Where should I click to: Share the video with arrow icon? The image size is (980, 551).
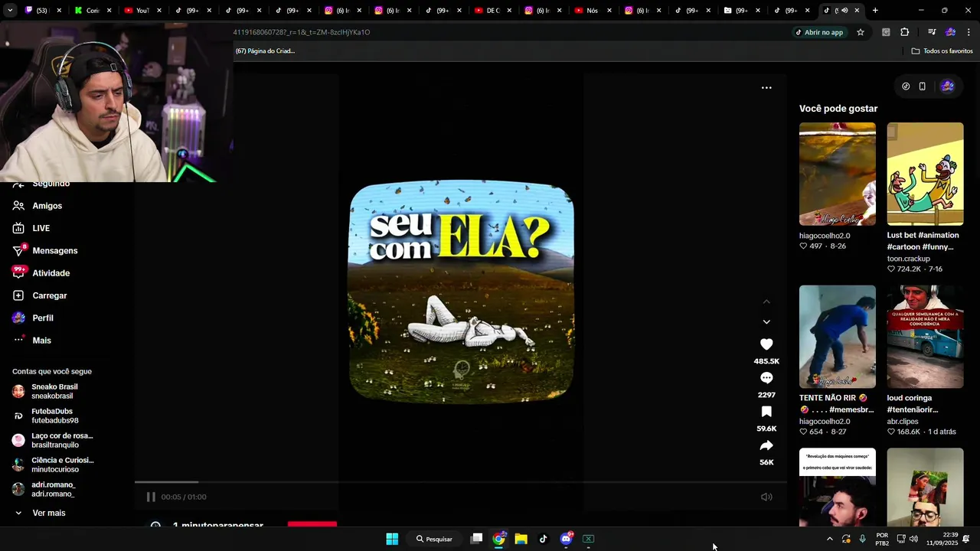tap(766, 445)
